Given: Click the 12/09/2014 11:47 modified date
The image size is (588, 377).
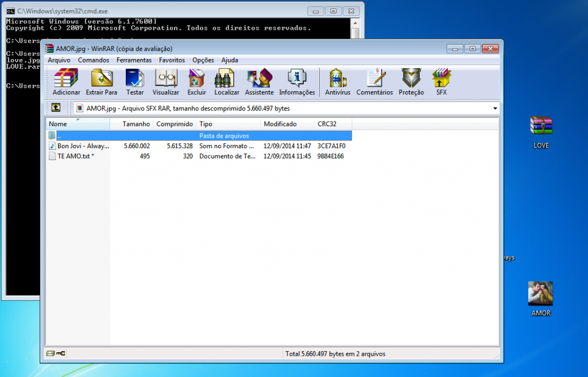Looking at the screenshot, I should [287, 146].
